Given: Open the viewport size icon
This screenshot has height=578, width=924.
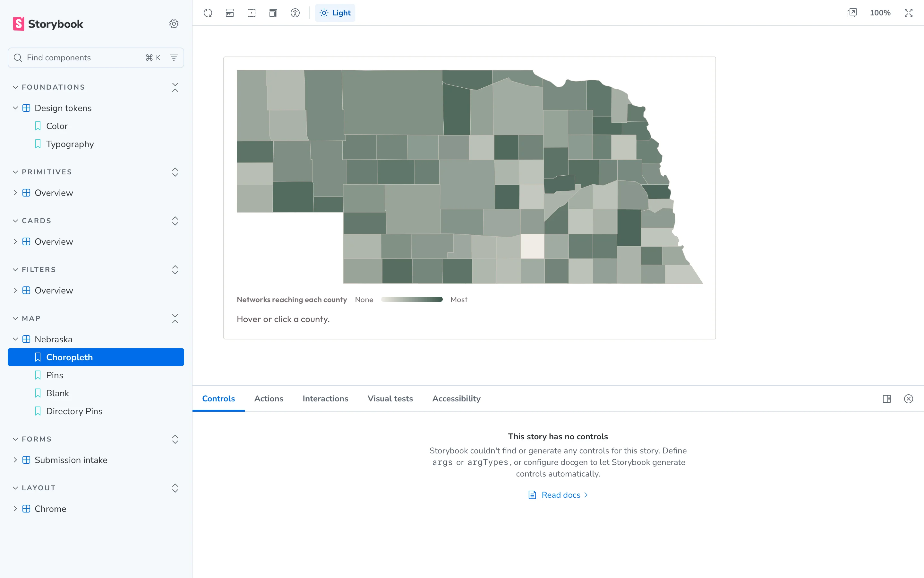Looking at the screenshot, I should pyautogui.click(x=273, y=13).
